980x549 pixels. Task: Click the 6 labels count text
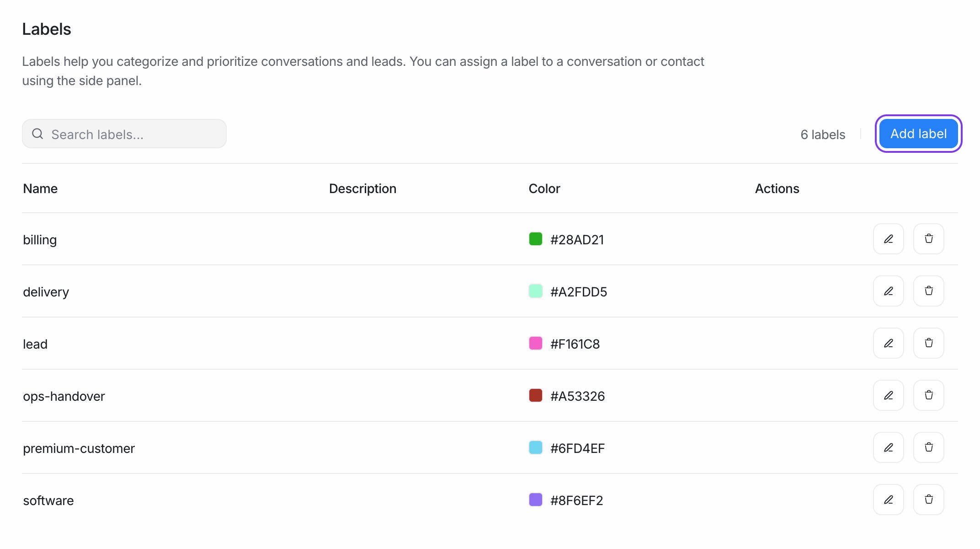click(823, 135)
